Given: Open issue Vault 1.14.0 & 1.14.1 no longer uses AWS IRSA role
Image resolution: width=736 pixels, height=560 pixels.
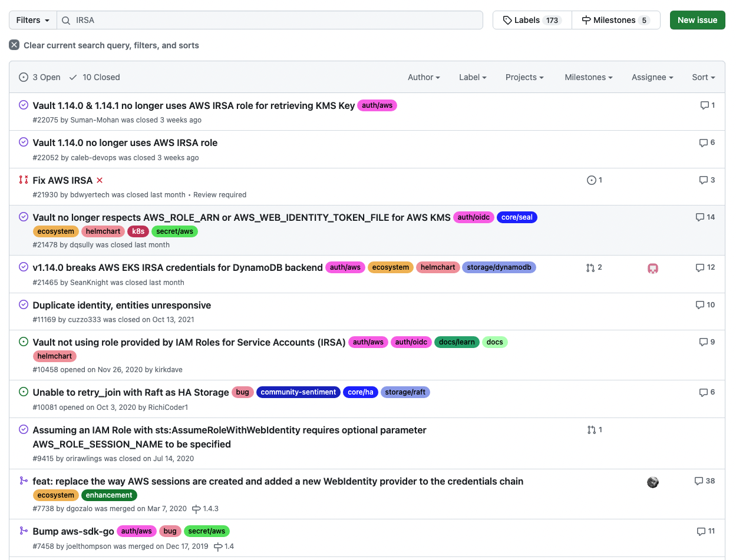Looking at the screenshot, I should tap(194, 106).
